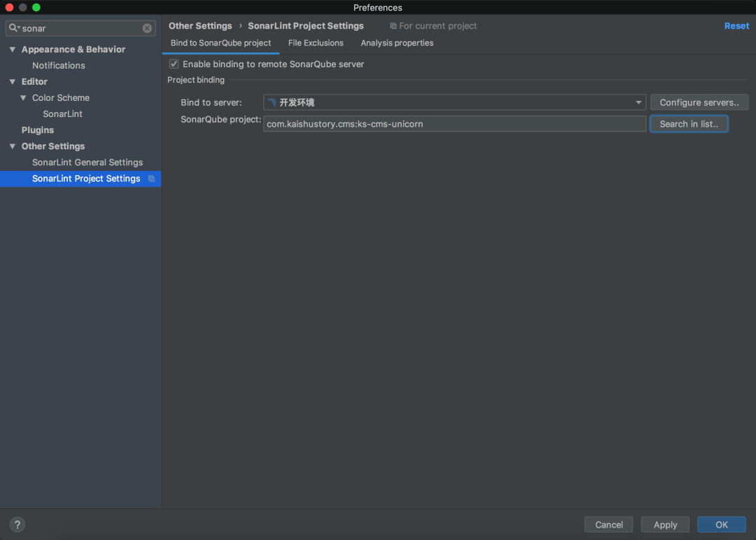Click the Reset link

[736, 26]
